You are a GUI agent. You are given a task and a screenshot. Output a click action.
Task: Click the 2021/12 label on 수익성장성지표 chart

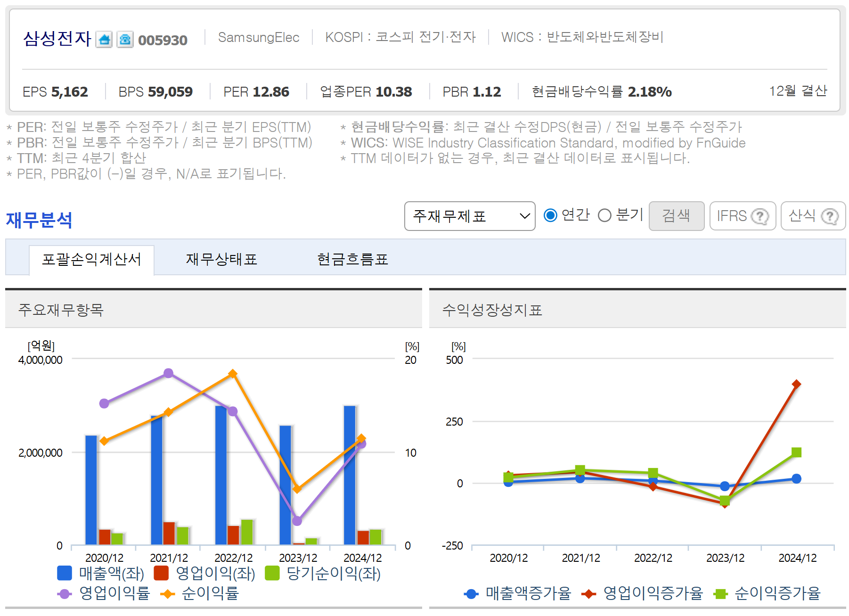click(581, 558)
